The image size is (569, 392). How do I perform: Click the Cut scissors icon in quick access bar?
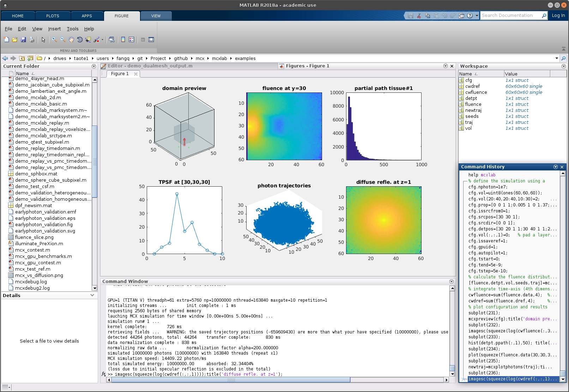click(419, 16)
